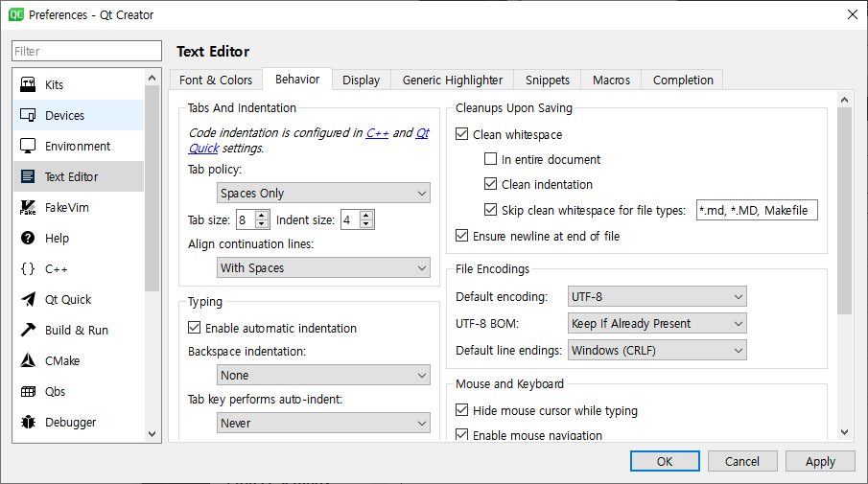868x484 pixels.
Task: Follow the C++ settings link
Action: [x=377, y=133]
